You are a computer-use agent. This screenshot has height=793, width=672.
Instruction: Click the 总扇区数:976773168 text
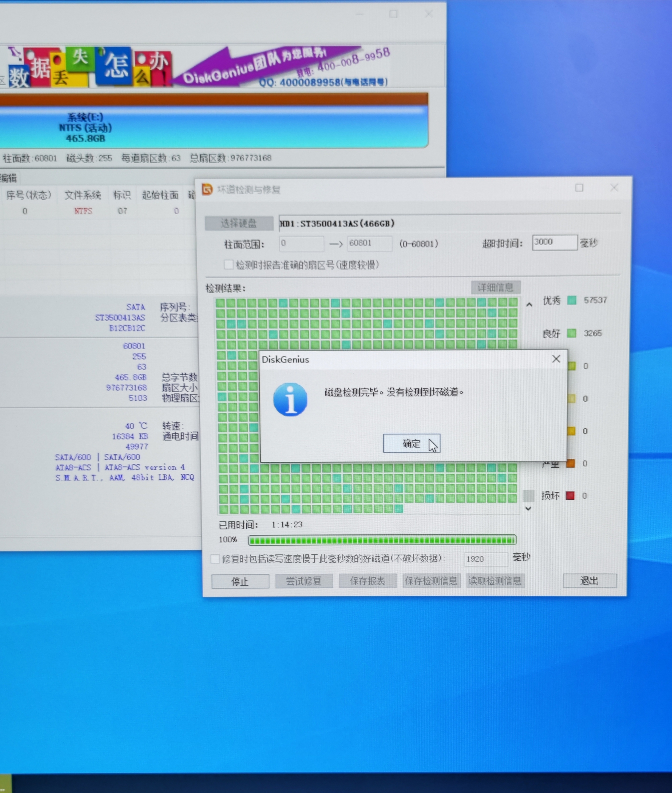point(231,158)
